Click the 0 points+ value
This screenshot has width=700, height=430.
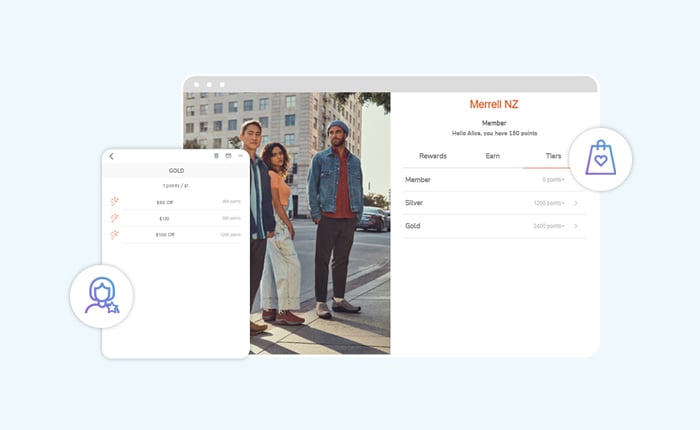point(553,180)
